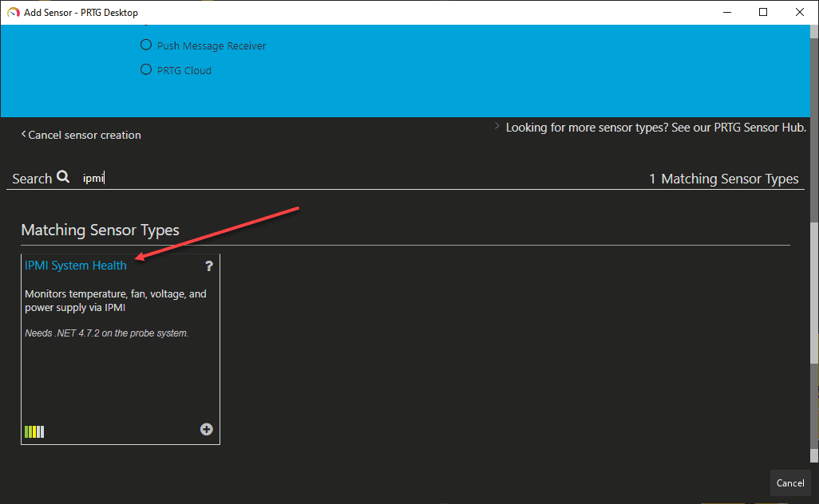
Task: Maximize the Add Sensor window
Action: [763, 12]
